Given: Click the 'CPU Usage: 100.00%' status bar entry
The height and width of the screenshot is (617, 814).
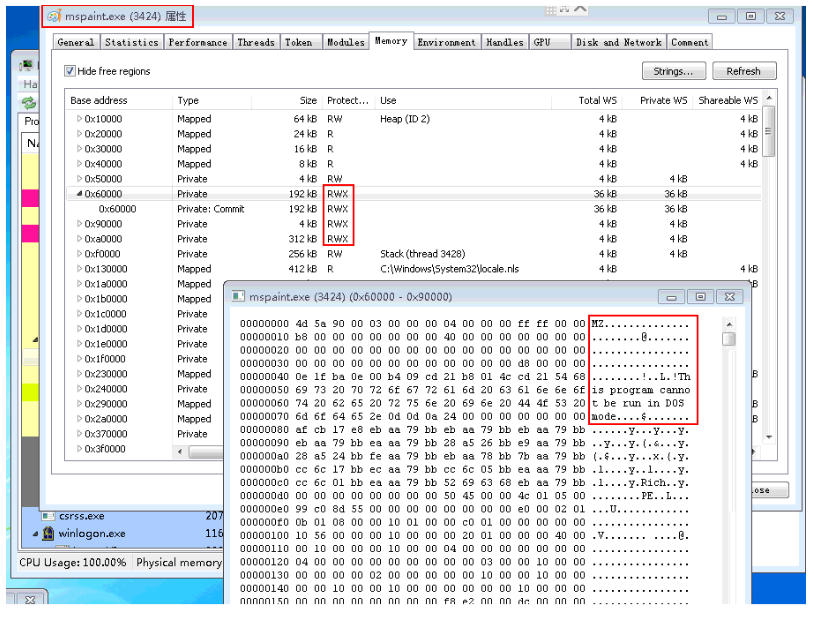Looking at the screenshot, I should click(x=73, y=563).
